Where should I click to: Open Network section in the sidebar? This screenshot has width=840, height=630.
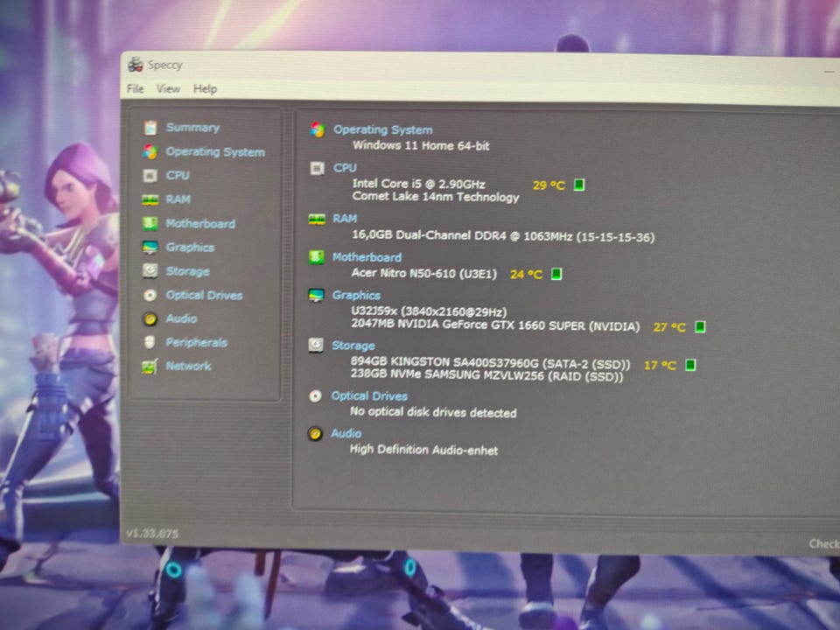189,366
